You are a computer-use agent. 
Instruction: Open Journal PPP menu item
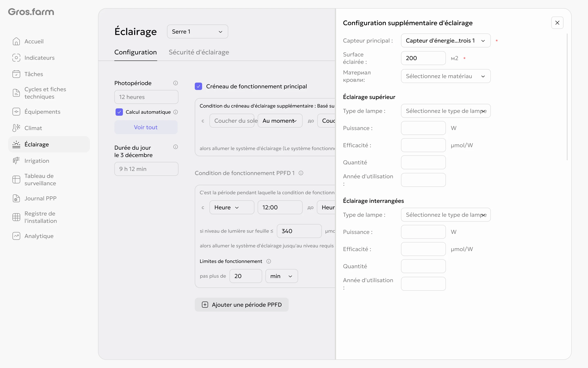[x=49, y=198]
